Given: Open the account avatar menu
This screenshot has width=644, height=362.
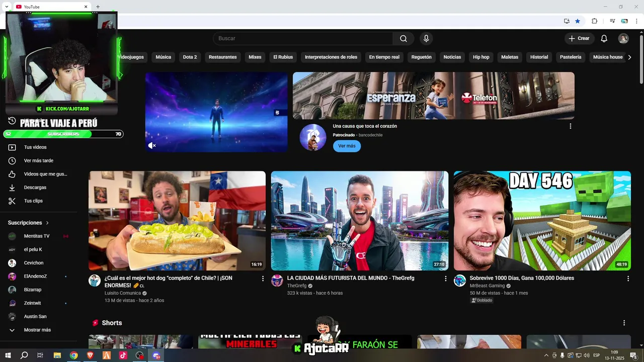Looking at the screenshot, I should (x=623, y=39).
